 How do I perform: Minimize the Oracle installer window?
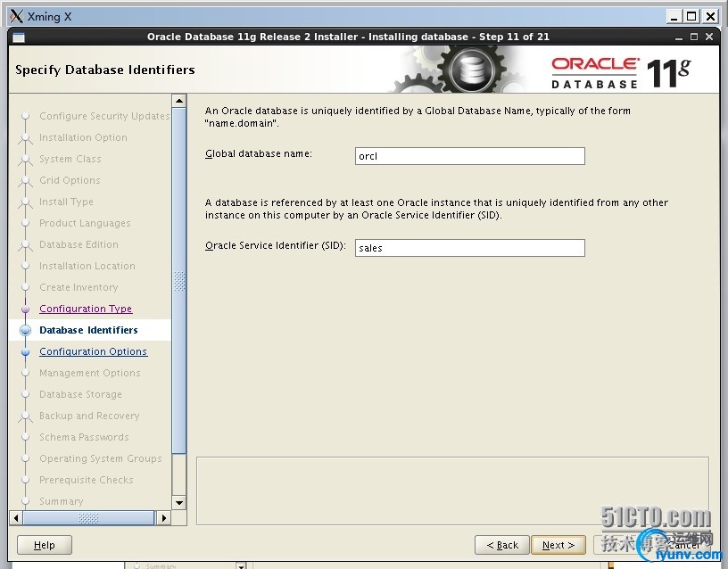(x=679, y=37)
